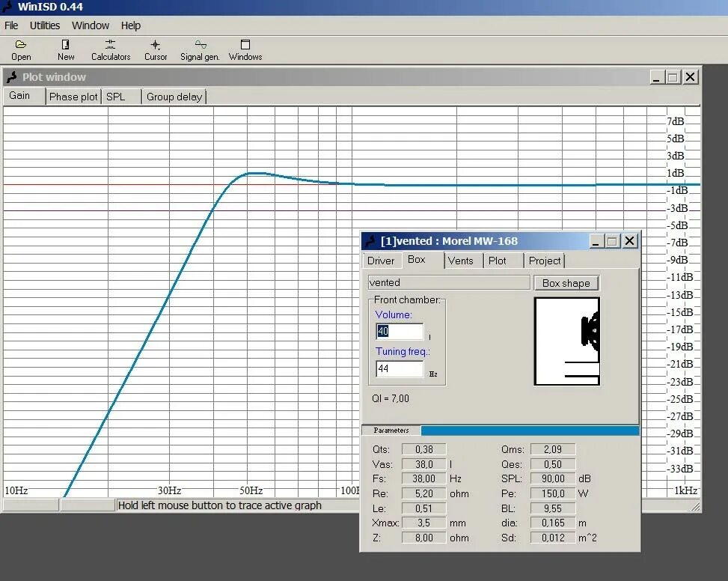Click the Box shape button
Viewport: 728px width, 581px height.
click(566, 283)
